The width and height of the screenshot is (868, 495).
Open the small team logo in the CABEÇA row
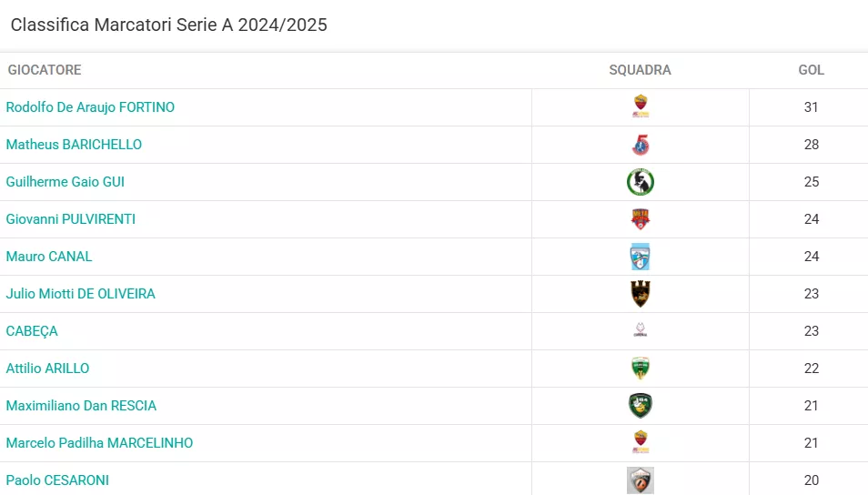pyautogui.click(x=641, y=330)
